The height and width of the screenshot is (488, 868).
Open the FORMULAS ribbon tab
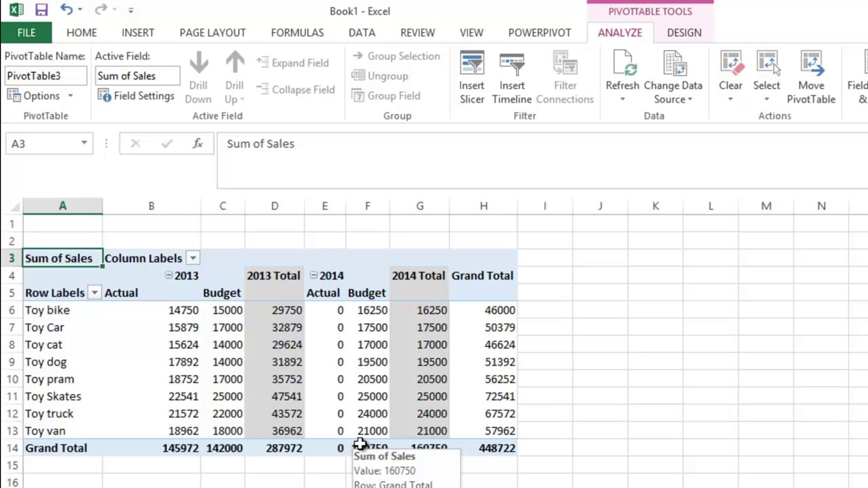[x=297, y=33]
